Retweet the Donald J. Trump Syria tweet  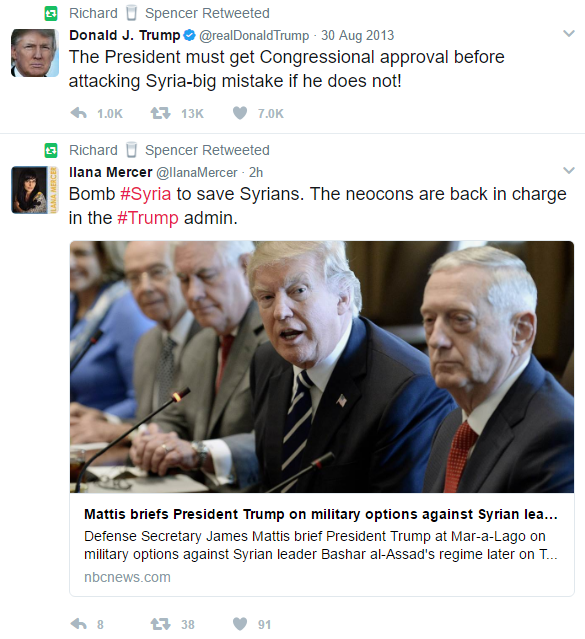click(x=160, y=113)
